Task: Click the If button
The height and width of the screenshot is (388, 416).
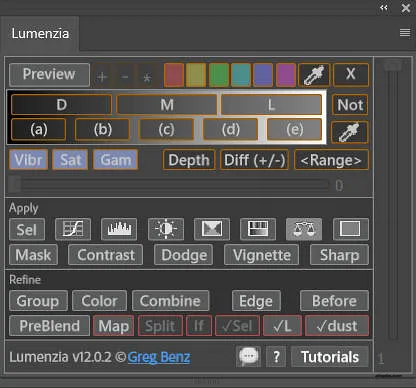Action: 199,326
